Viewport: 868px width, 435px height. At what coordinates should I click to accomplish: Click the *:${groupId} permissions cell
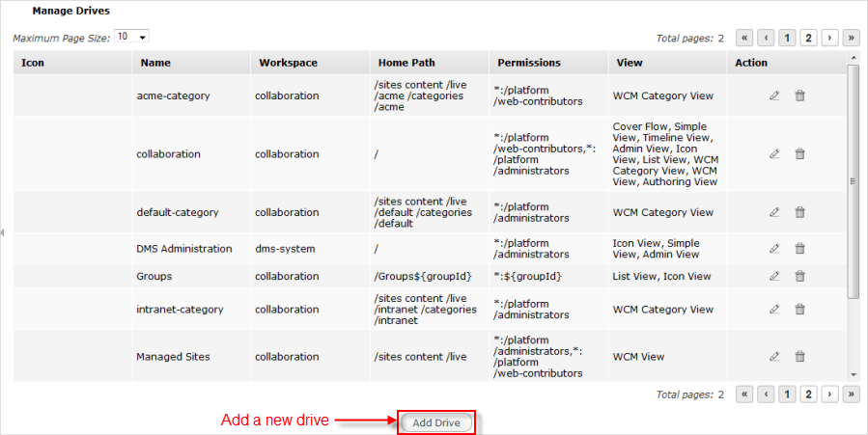pos(548,276)
